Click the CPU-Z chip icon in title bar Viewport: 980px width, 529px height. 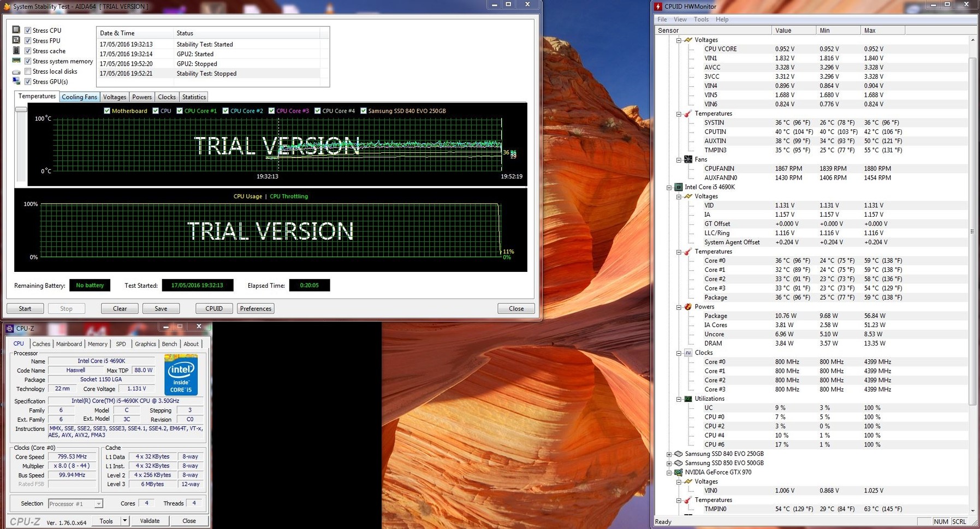click(10, 328)
